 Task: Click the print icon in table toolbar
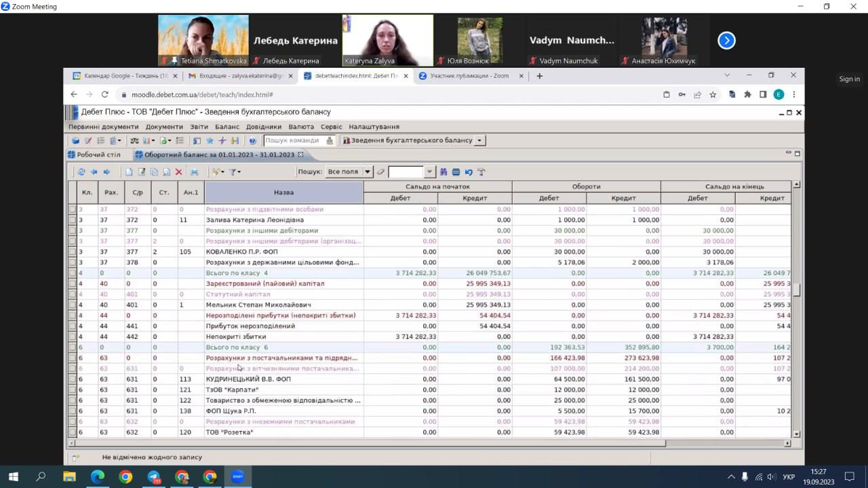point(195,172)
